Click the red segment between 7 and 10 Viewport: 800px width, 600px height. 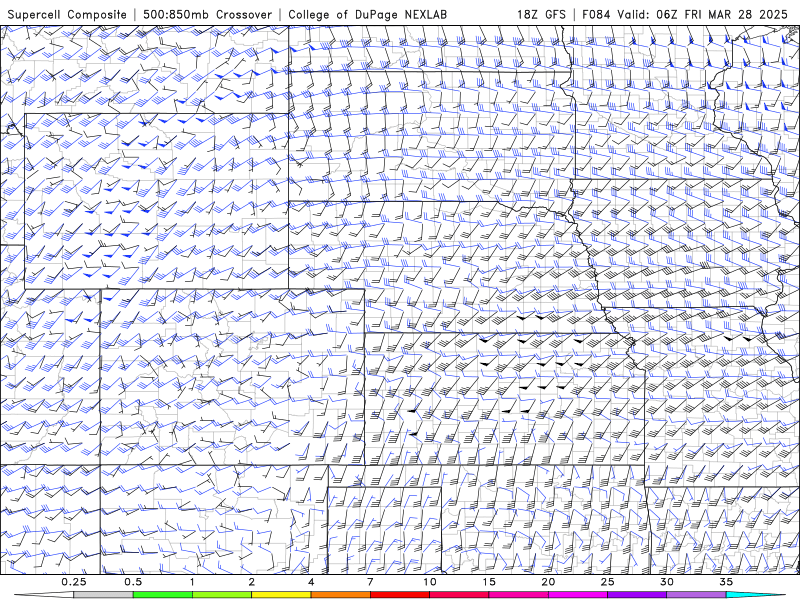tap(399, 595)
